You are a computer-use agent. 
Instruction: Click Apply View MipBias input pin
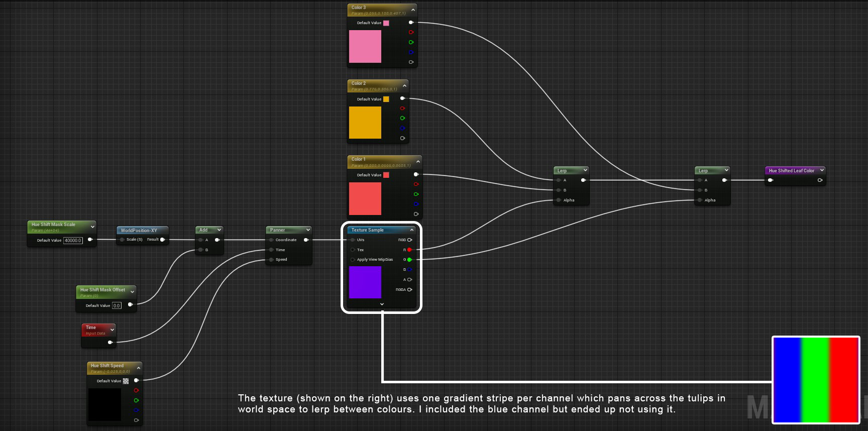pyautogui.click(x=353, y=260)
